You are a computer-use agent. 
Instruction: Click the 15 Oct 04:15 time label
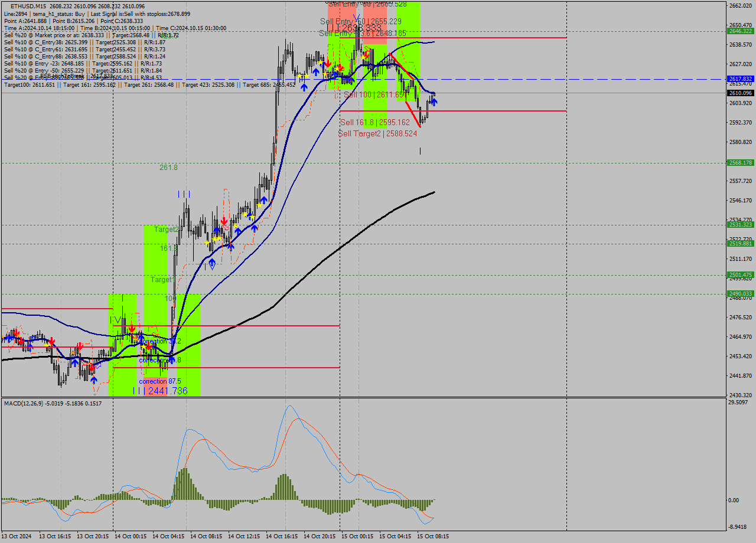(395, 537)
